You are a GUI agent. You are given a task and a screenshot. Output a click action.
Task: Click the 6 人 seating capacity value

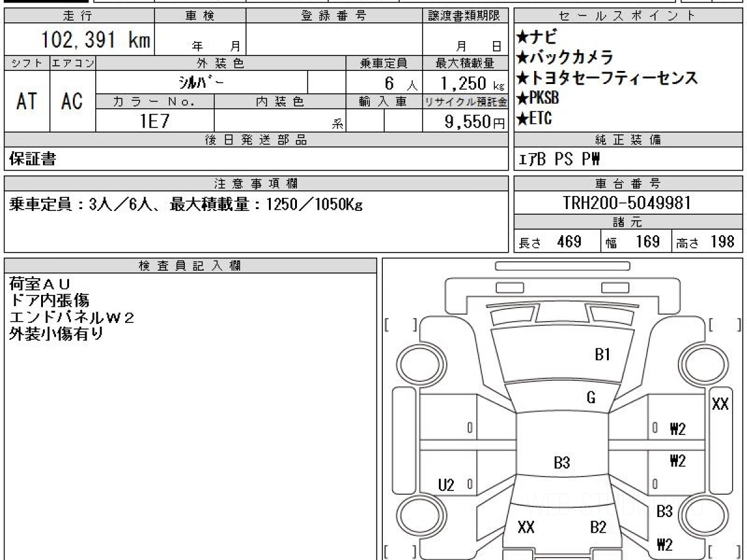tap(400, 83)
